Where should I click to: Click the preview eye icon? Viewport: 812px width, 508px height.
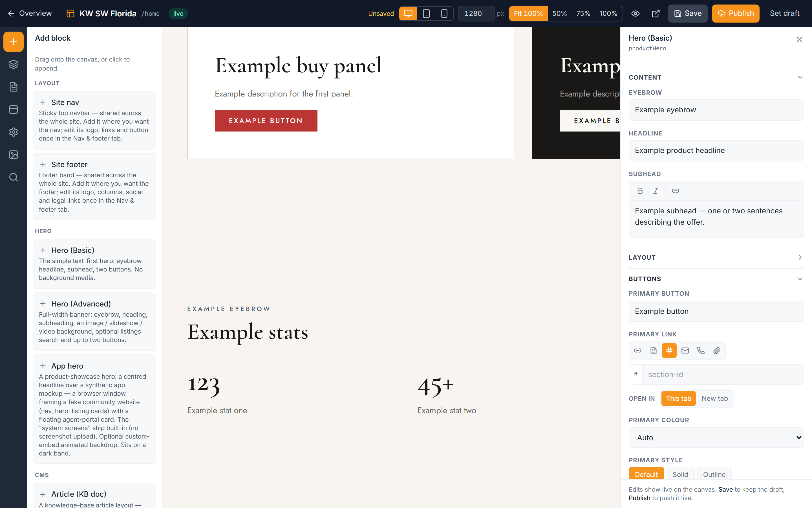(x=635, y=14)
